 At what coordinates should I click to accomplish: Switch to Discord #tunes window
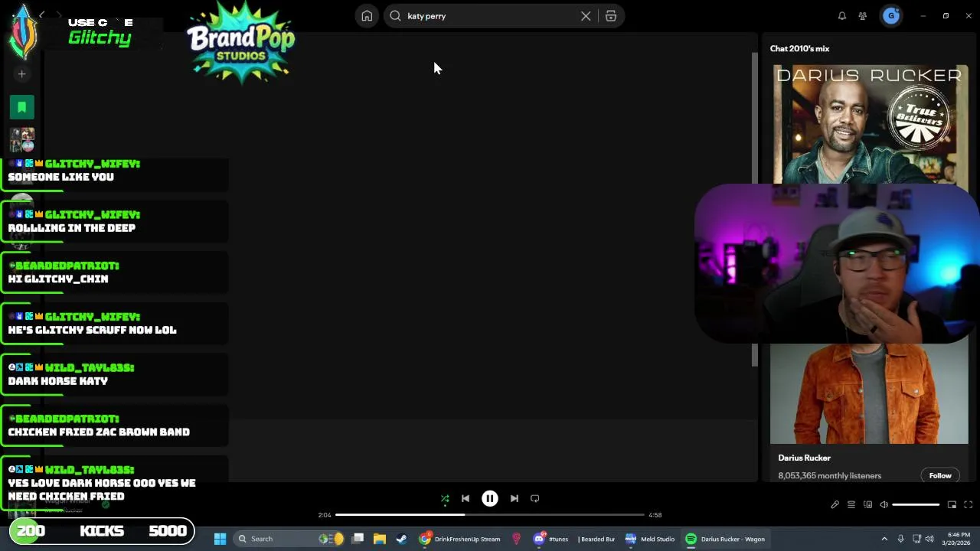pos(550,539)
